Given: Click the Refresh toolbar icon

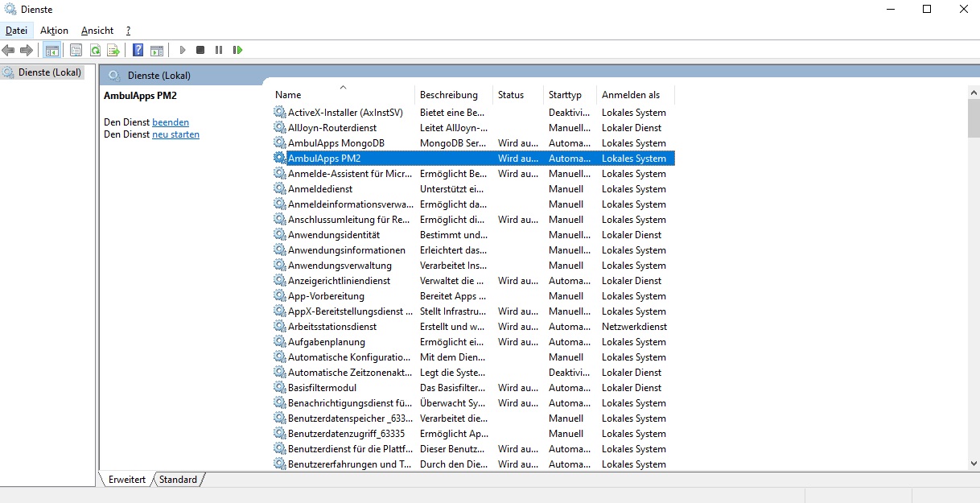Looking at the screenshot, I should [95, 50].
